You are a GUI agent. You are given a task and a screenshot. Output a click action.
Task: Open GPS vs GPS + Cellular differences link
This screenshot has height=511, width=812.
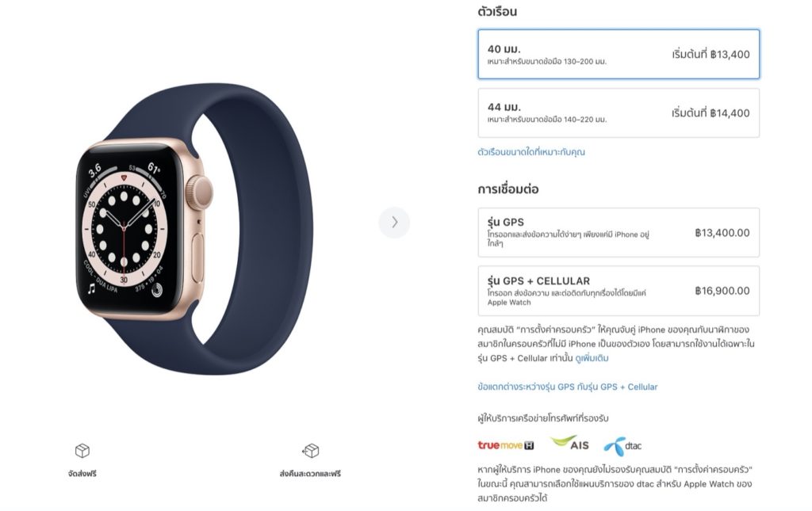(568, 387)
